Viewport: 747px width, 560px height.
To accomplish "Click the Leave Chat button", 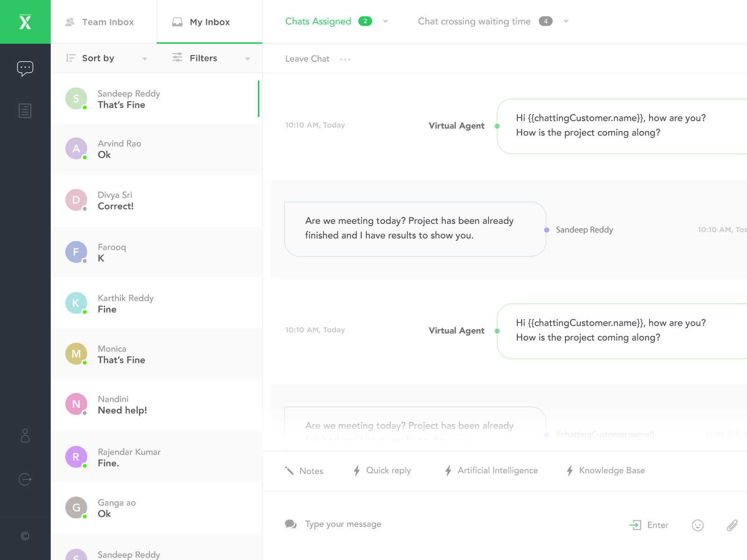I will [x=307, y=59].
